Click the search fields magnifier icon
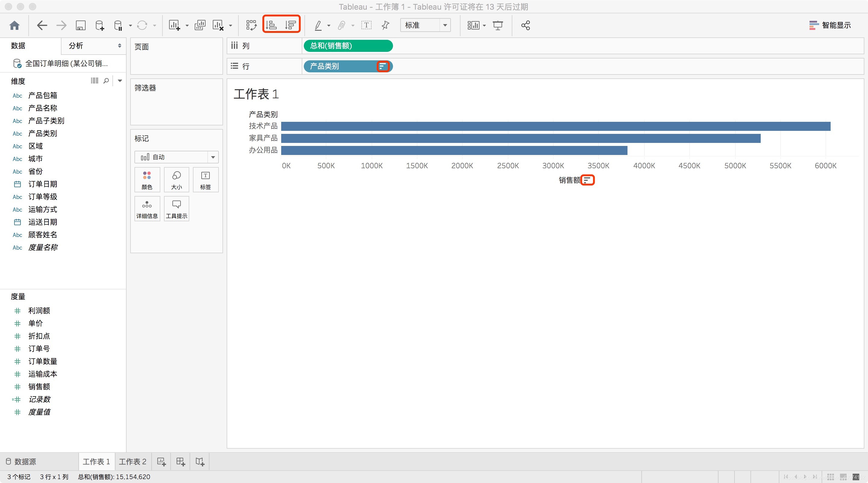This screenshot has width=868, height=483. (x=106, y=80)
